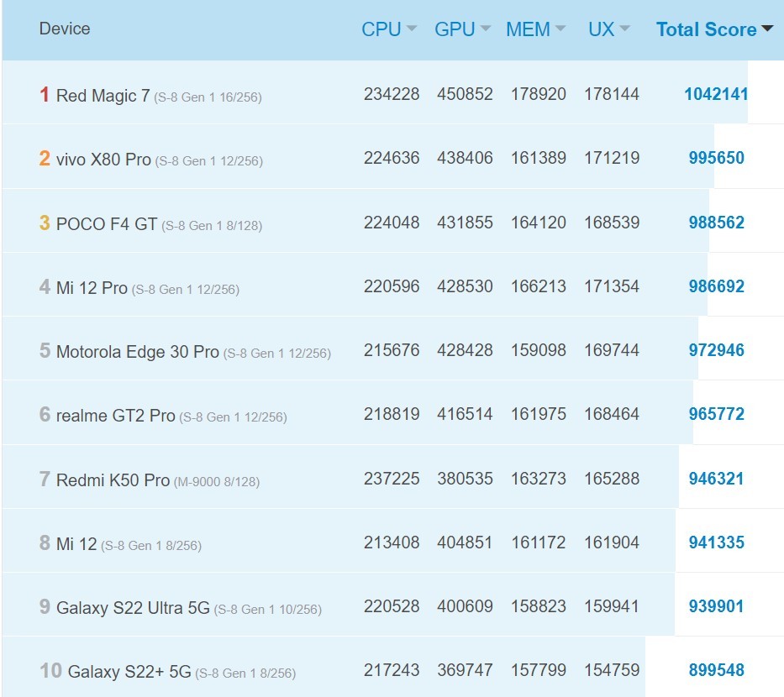The image size is (784, 697).
Task: Click Motorola Edge 30 Pro GPU score 428428
Action: pos(465,350)
